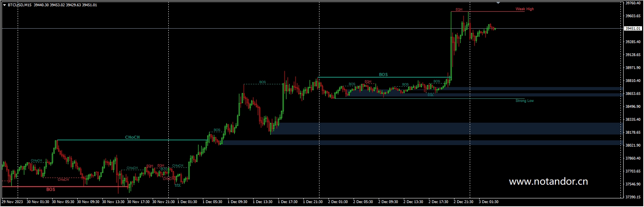
Task: Click the 39760.40 price scale value
Action: point(633,3)
